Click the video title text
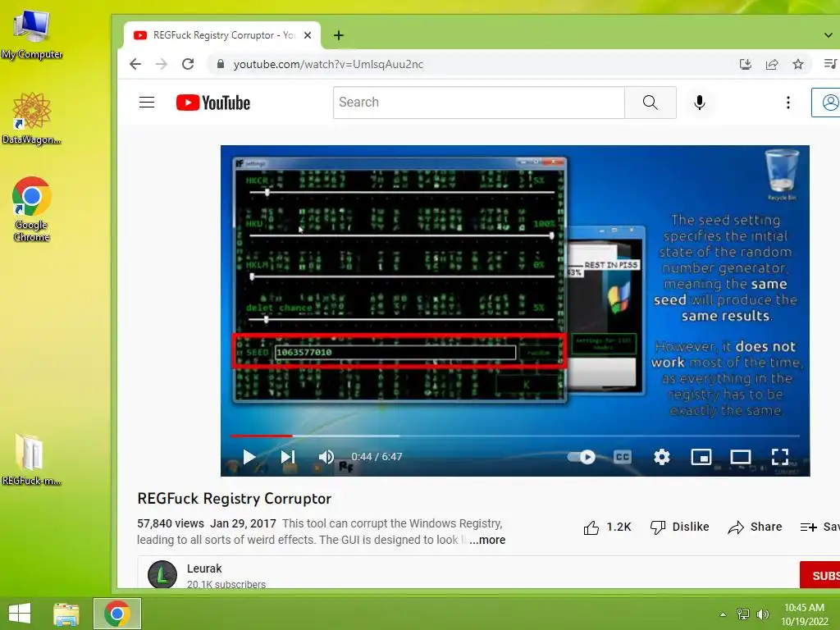Image resolution: width=840 pixels, height=630 pixels. (x=234, y=499)
